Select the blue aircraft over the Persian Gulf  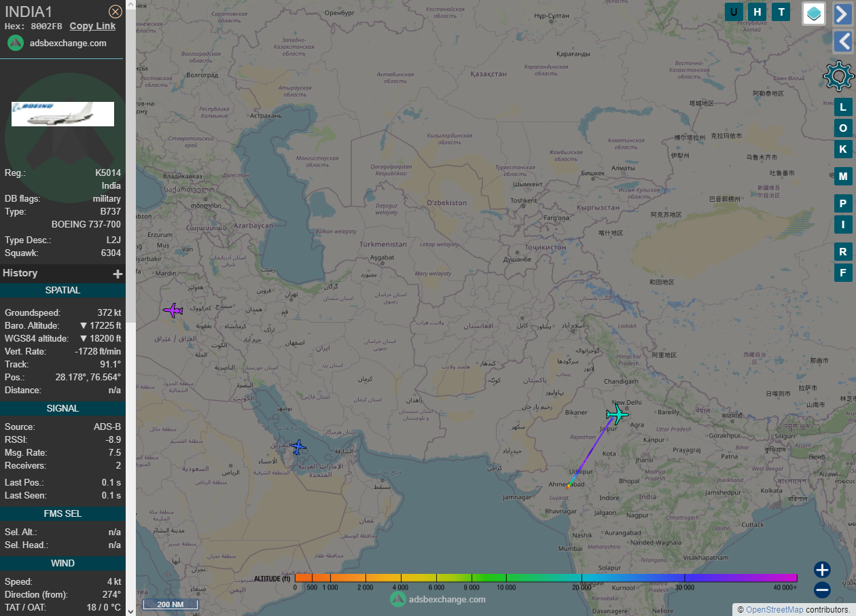[x=298, y=447]
